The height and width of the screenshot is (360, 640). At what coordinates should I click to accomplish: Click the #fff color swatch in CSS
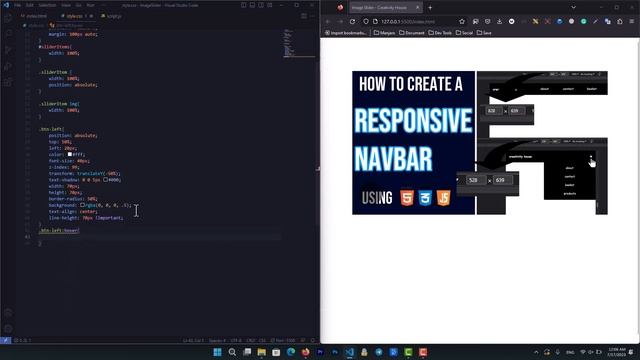point(70,154)
